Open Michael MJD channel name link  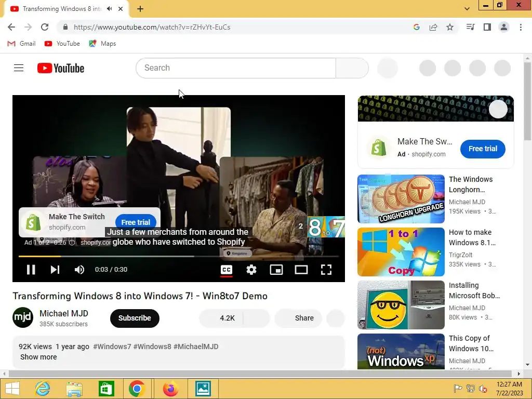[64, 313]
